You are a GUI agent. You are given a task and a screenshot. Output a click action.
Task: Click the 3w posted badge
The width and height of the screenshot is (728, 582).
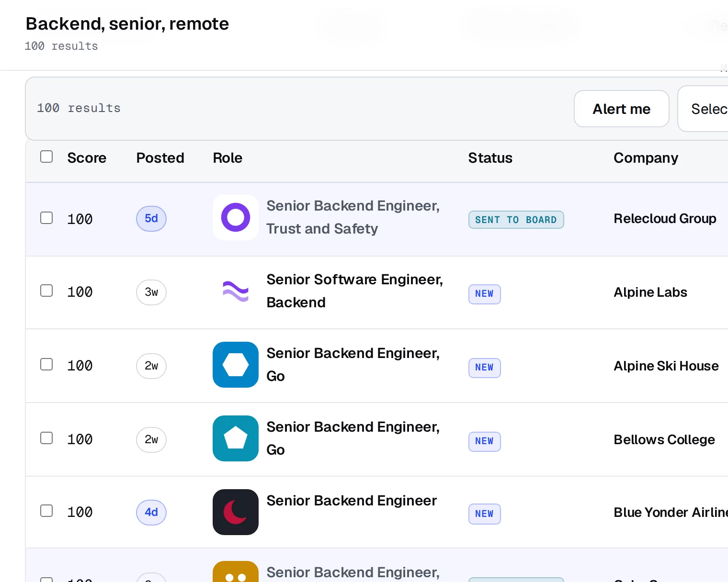tap(151, 292)
